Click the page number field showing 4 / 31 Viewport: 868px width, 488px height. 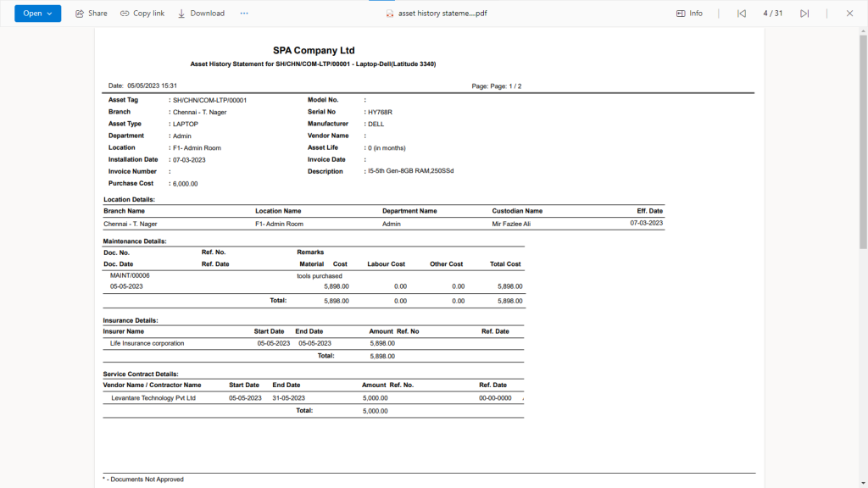(x=772, y=13)
